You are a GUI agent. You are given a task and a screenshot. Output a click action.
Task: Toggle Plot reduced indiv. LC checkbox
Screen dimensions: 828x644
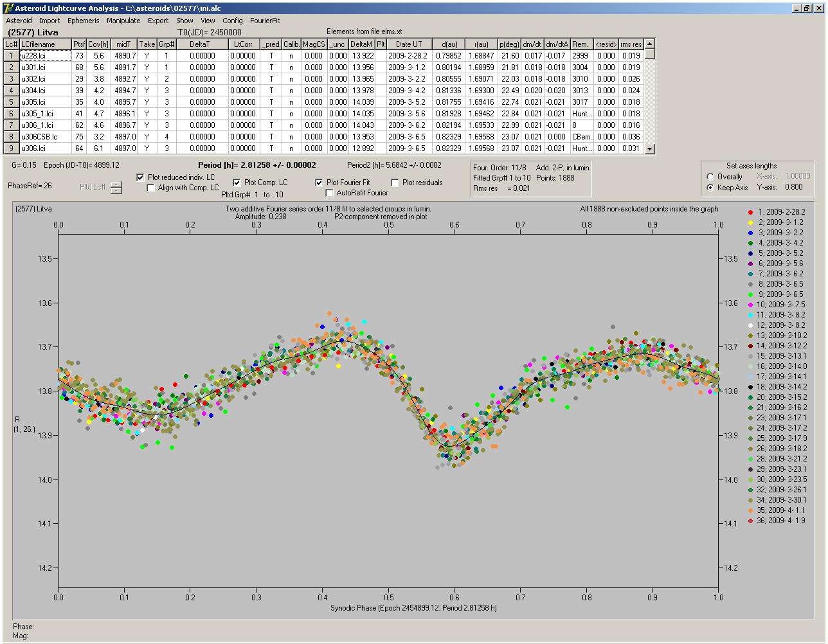[x=141, y=177]
